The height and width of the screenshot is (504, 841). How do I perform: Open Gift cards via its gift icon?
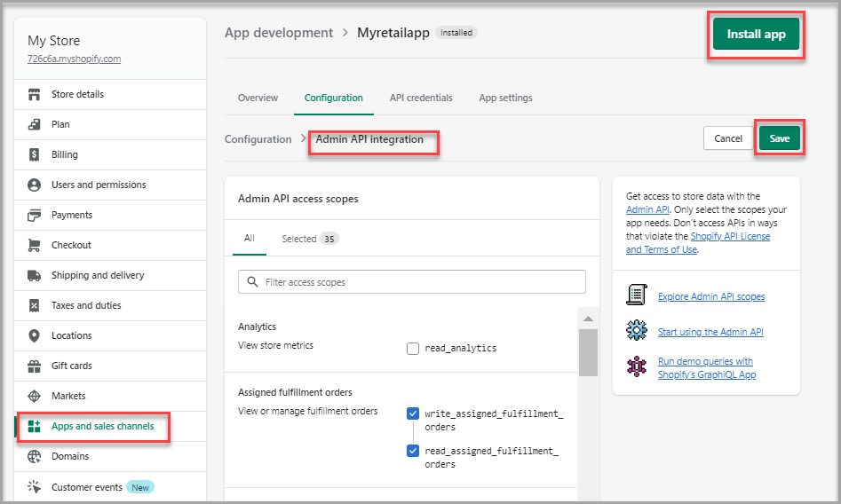[35, 366]
